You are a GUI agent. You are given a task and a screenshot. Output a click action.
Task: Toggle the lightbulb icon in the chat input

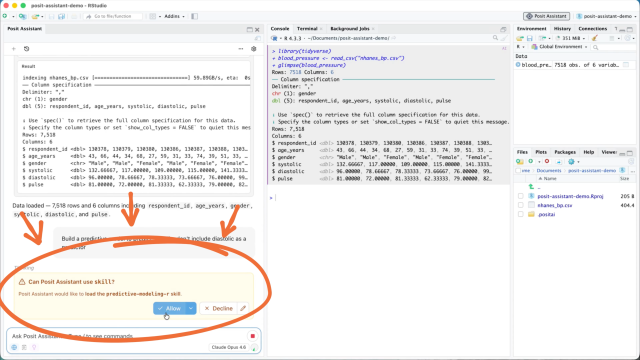[34, 347]
